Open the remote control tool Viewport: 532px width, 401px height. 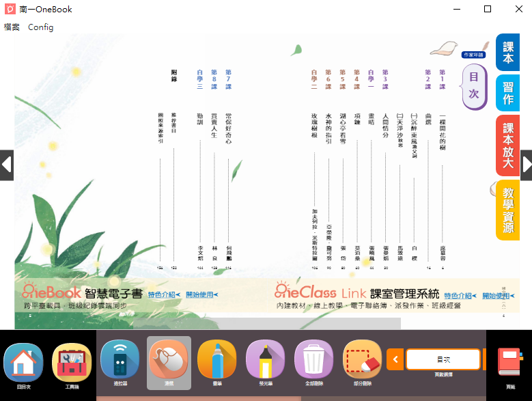point(120,359)
